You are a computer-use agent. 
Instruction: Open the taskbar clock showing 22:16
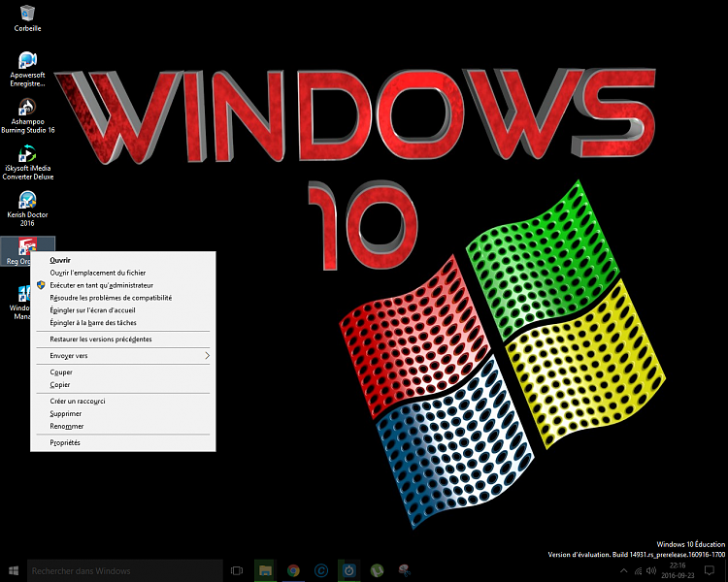pos(678,570)
